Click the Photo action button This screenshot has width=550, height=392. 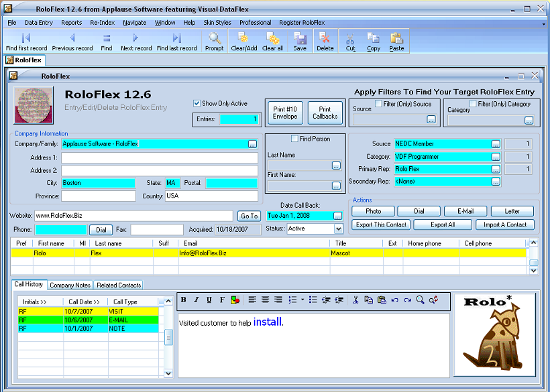(373, 211)
